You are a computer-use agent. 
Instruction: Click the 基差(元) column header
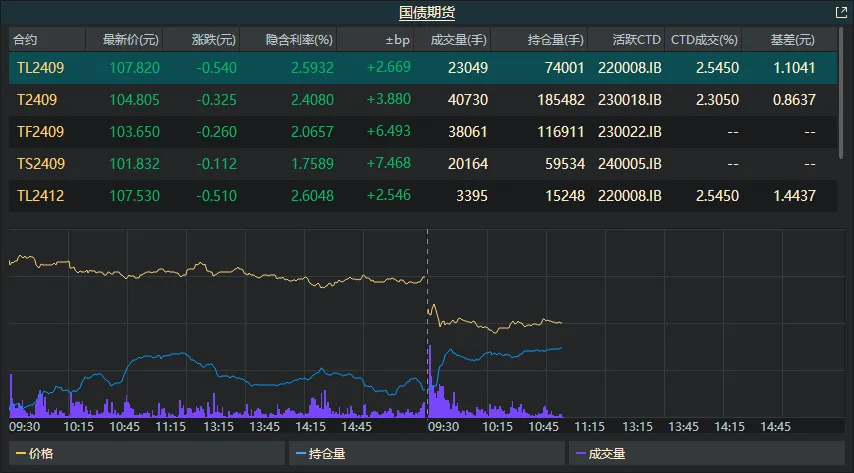(792, 40)
